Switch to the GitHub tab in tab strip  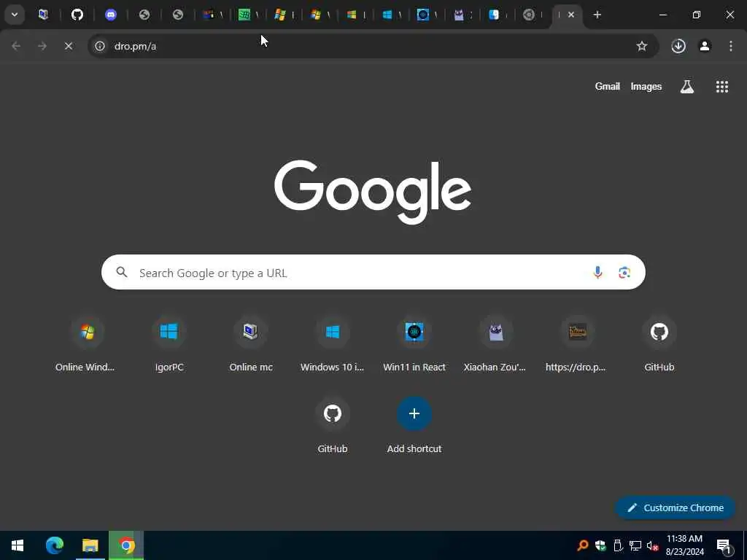(x=77, y=15)
